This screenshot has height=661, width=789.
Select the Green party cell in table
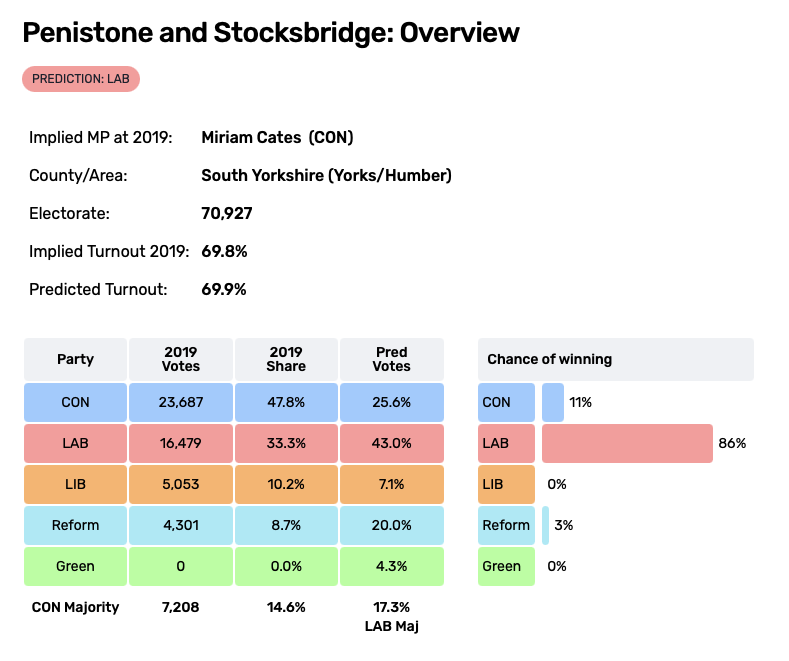pyautogui.click(x=76, y=567)
